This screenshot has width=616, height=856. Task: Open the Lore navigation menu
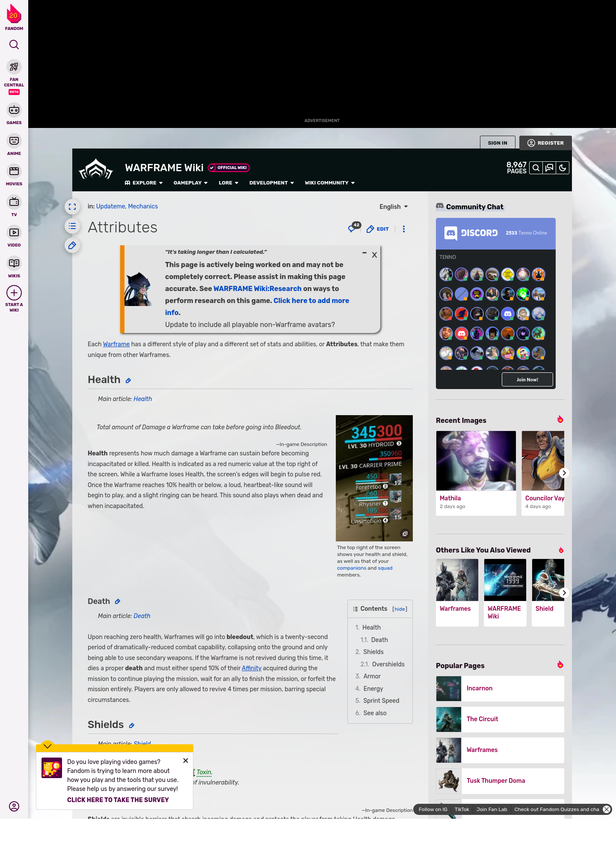point(228,183)
